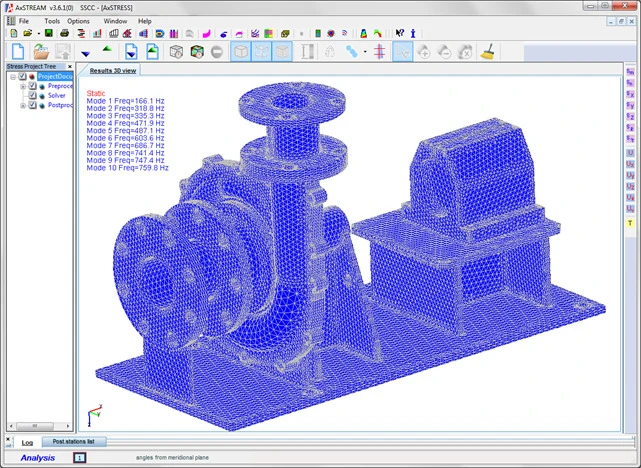Collapse the ProjectDocument root node
The height and width of the screenshot is (468, 641).
[12, 77]
